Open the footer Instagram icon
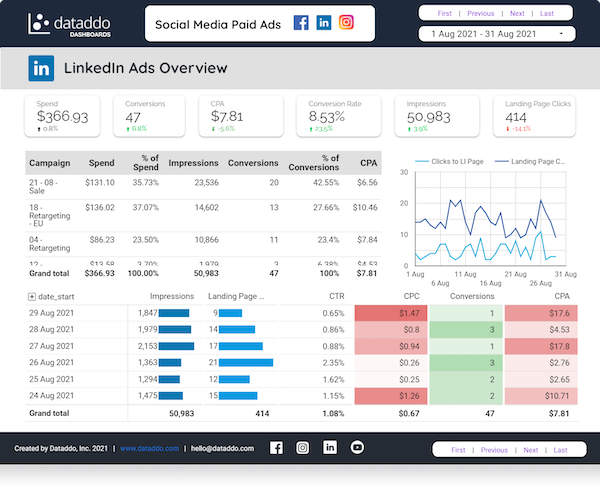This screenshot has width=600, height=496. 302,447
